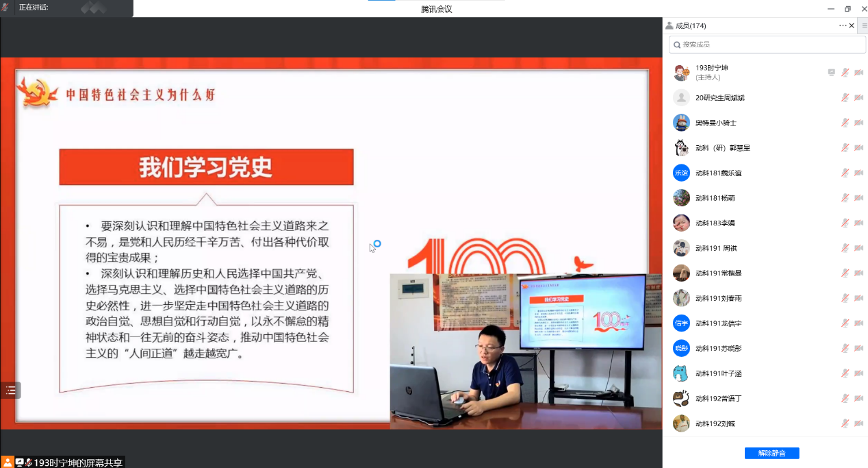
Task: Click the screen-sharing icon next to host 193时宁坤
Action: click(x=831, y=73)
